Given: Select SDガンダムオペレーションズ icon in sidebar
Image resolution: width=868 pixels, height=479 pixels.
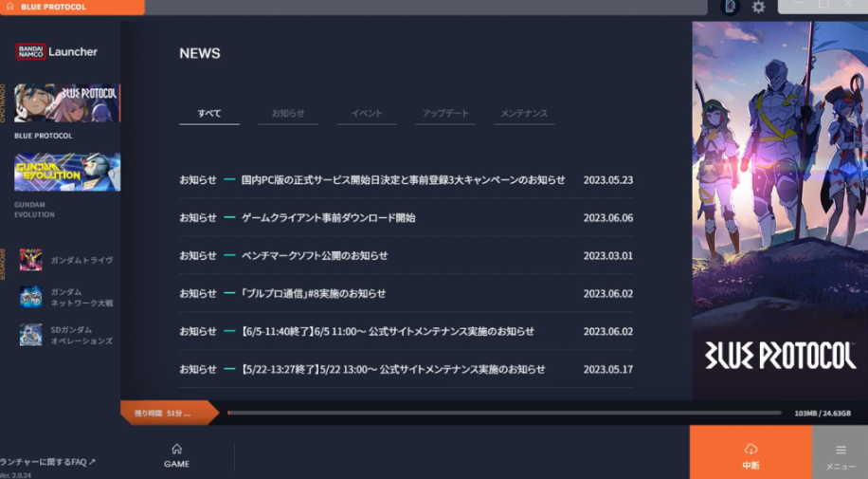Looking at the screenshot, I should pos(31,335).
